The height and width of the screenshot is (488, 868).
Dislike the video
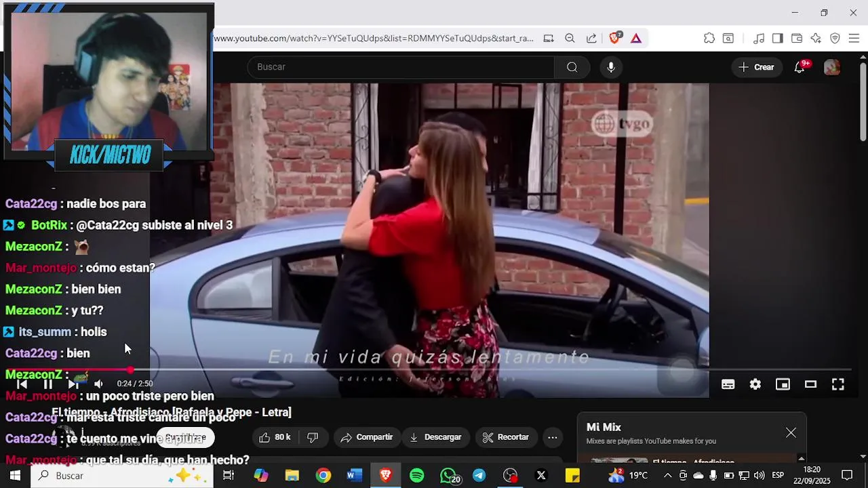click(x=313, y=437)
